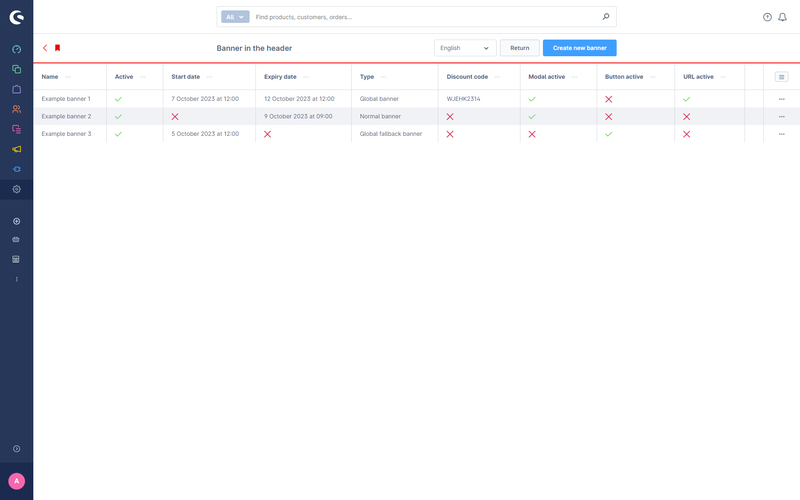Open the Catalogues sidebar icon
Viewport: 800px width, 500px height.
pos(16,69)
